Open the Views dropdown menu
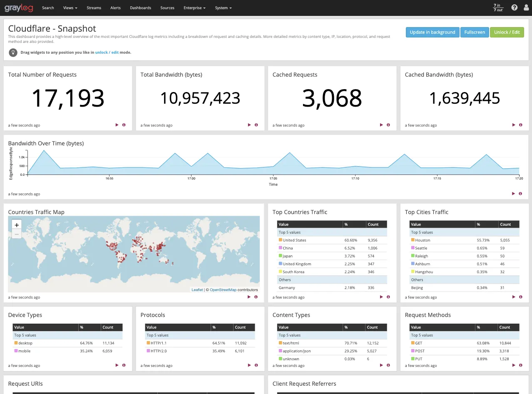This screenshot has width=532, height=394. pyautogui.click(x=70, y=7)
